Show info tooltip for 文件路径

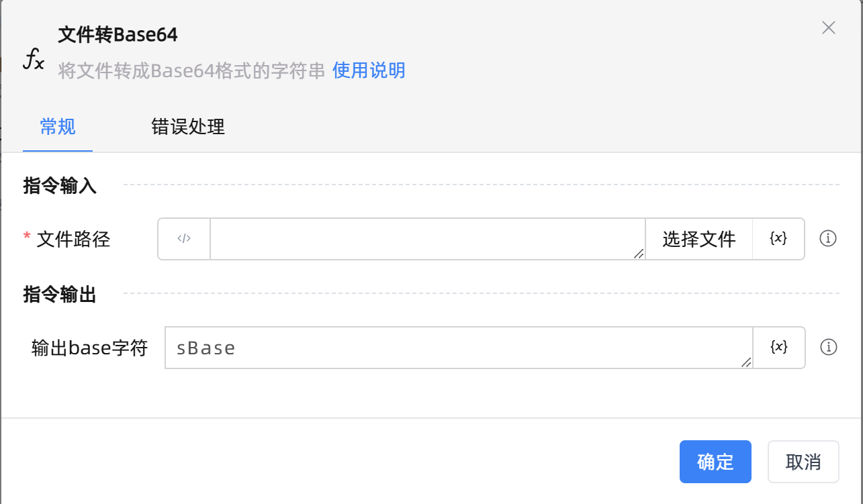[829, 238]
